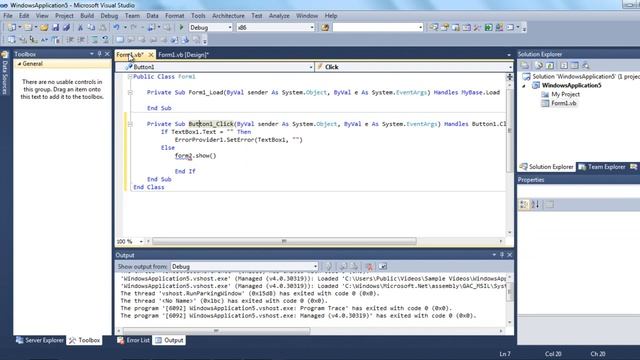Click the Uncomment Lines icon in the text editor toolbar
640x360 pixels.
point(105,40)
